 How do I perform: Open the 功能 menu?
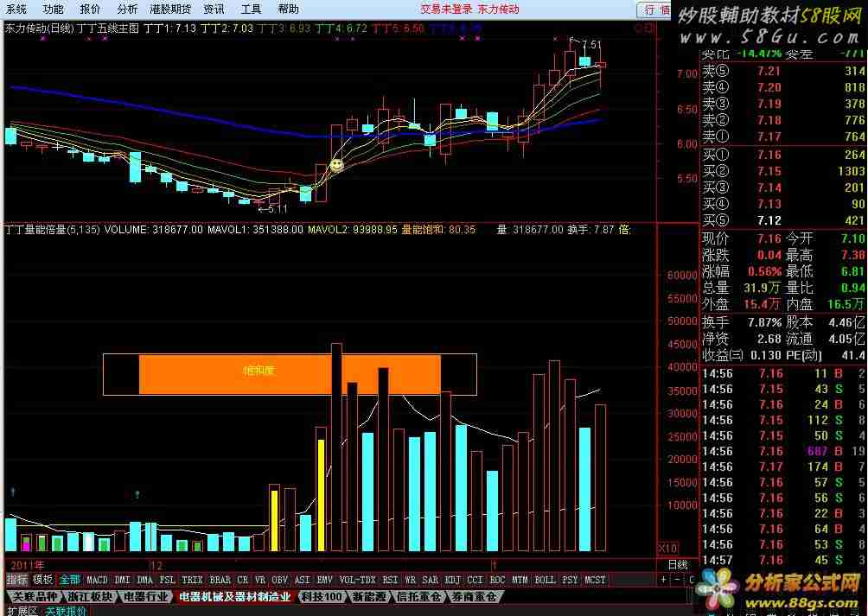click(53, 9)
